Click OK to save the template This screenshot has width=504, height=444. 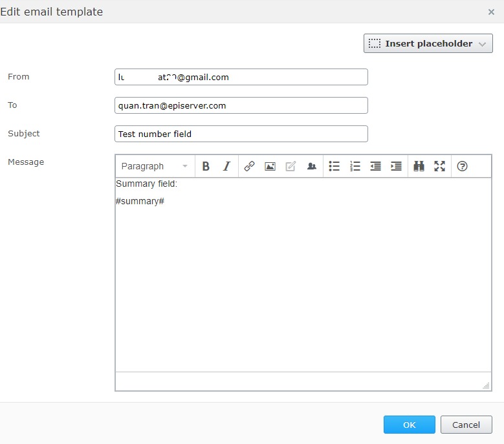click(x=409, y=425)
